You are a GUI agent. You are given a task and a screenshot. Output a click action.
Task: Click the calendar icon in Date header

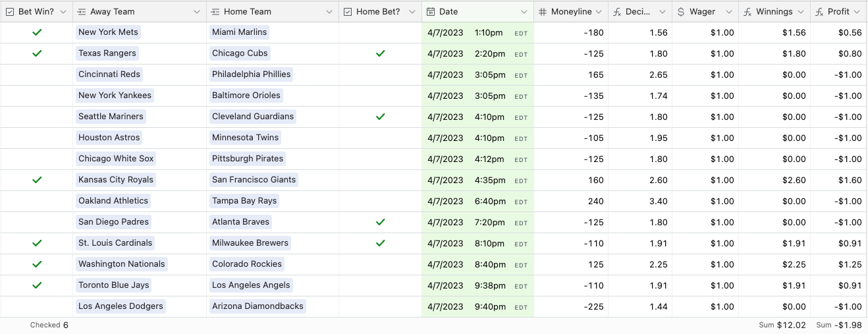[x=431, y=12]
